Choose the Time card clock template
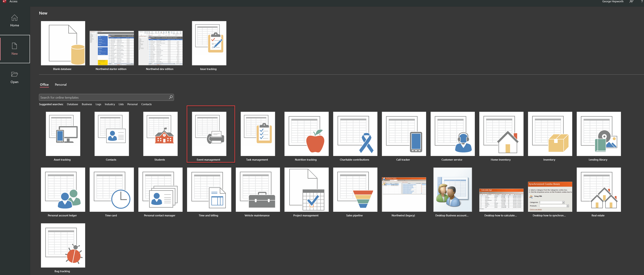The image size is (644, 275). point(112,189)
